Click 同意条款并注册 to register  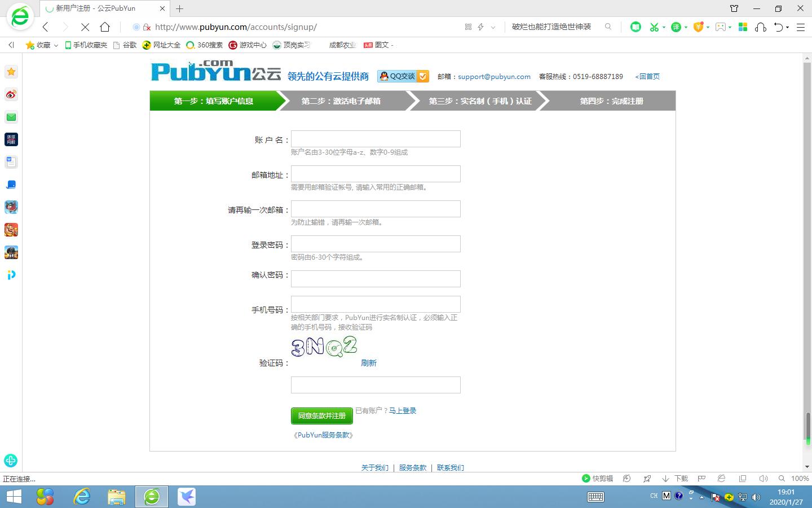(x=321, y=416)
